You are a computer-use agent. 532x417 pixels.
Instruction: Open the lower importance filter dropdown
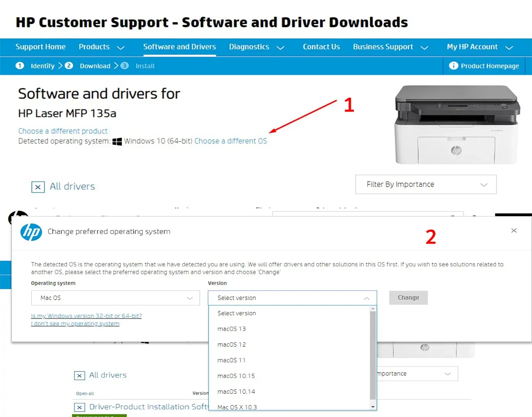tap(417, 374)
